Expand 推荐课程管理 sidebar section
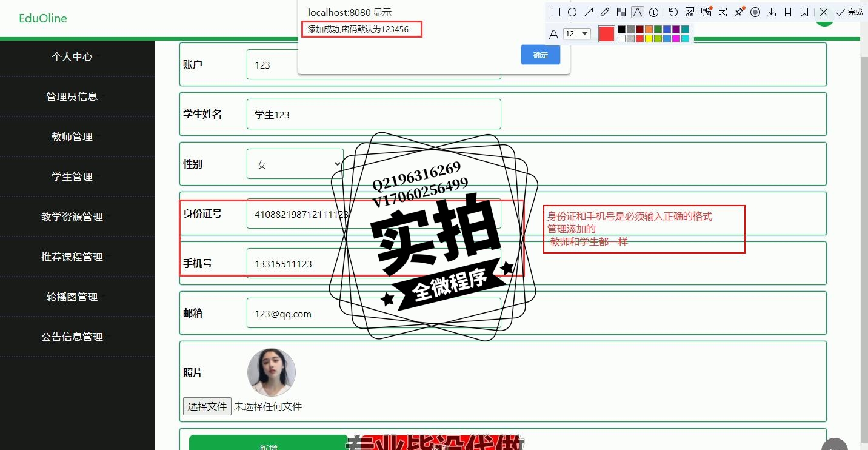Viewport: 868px width, 450px height. [72, 257]
